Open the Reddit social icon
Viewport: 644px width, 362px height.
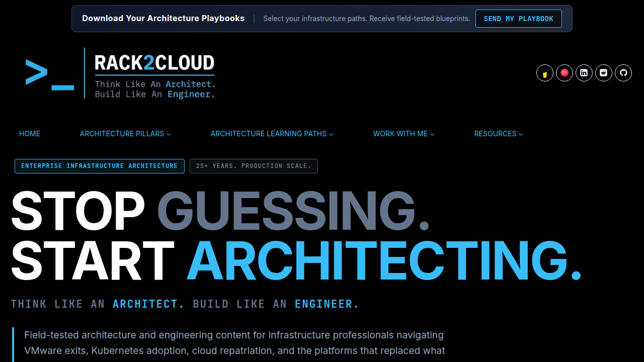click(x=604, y=73)
